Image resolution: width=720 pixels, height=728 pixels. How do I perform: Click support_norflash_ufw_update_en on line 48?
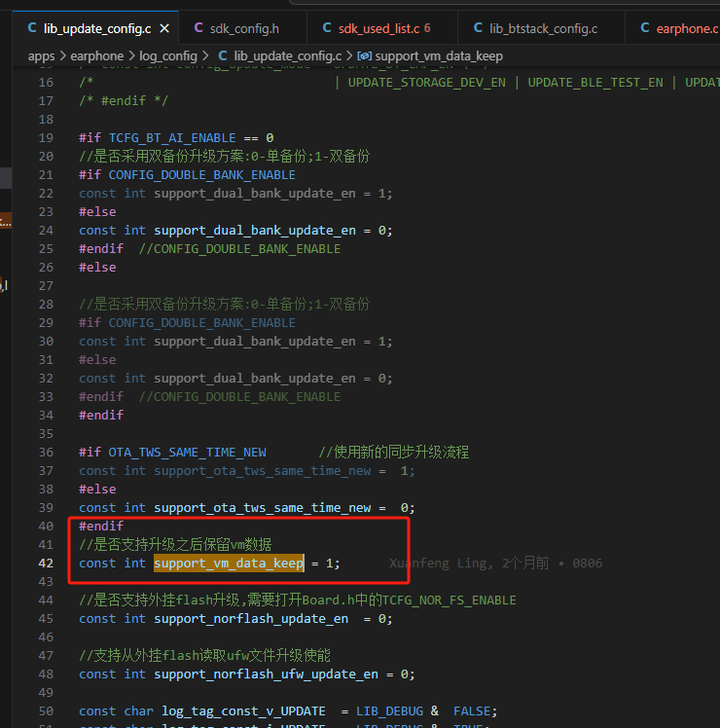click(266, 674)
